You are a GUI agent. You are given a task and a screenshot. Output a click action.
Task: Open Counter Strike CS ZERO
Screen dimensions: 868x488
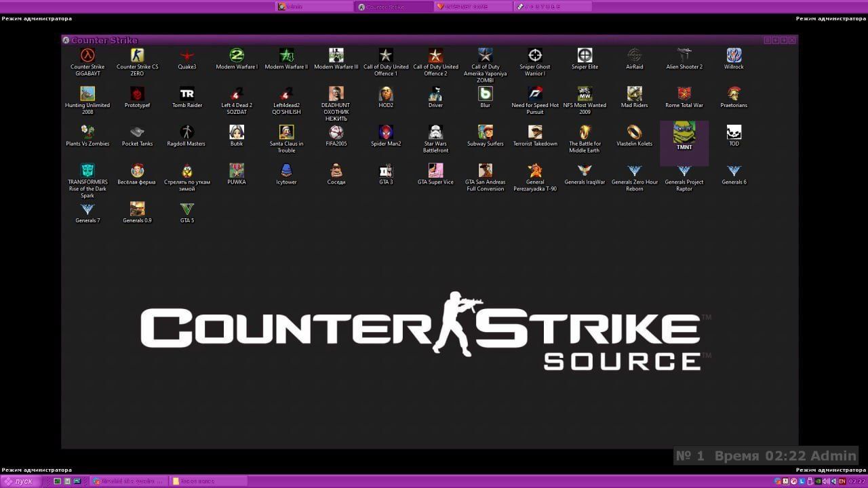pos(137,56)
